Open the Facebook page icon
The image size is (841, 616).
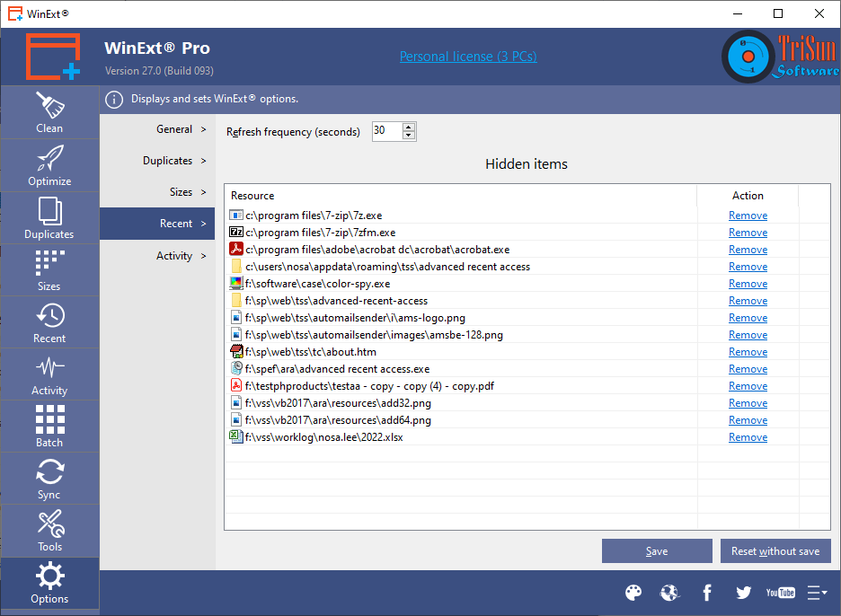707,593
